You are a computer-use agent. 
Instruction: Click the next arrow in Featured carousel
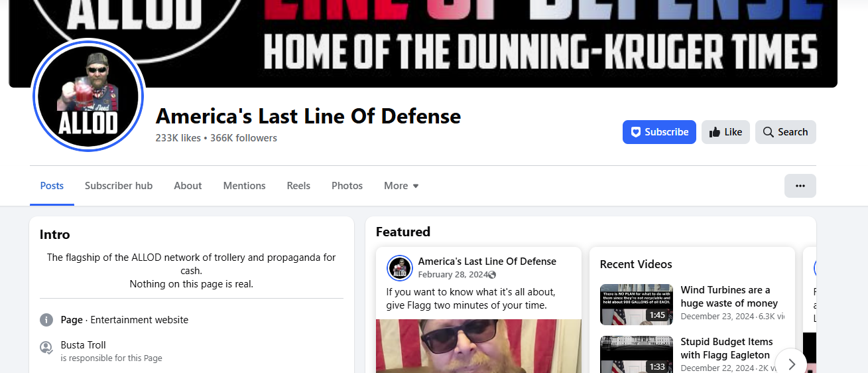click(791, 364)
